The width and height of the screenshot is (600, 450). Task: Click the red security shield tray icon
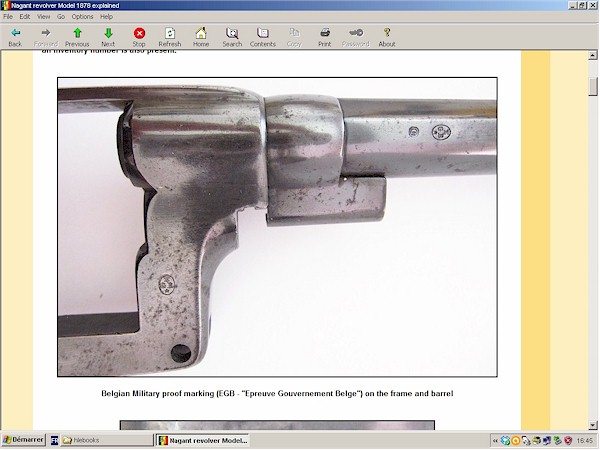pyautogui.click(x=568, y=441)
